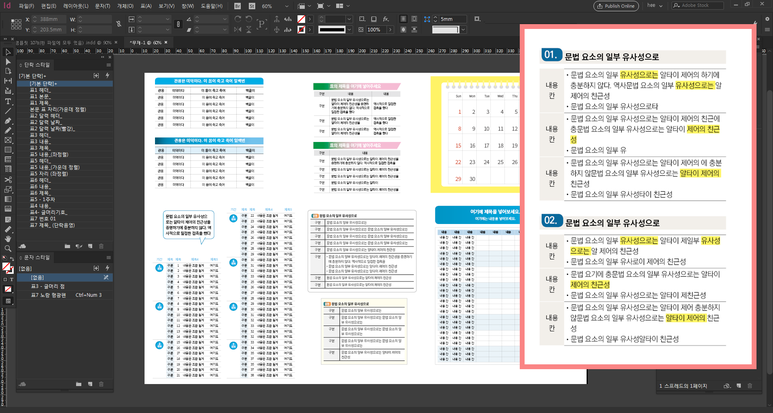Select the Rectangle Frame tool
The width and height of the screenshot is (773, 413).
(x=8, y=140)
